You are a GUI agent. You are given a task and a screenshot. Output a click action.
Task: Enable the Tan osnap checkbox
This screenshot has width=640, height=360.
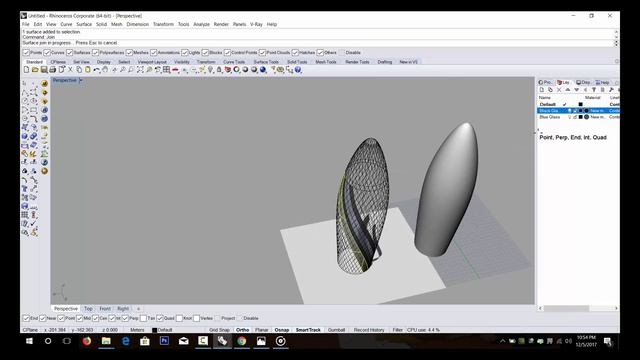pos(143,318)
